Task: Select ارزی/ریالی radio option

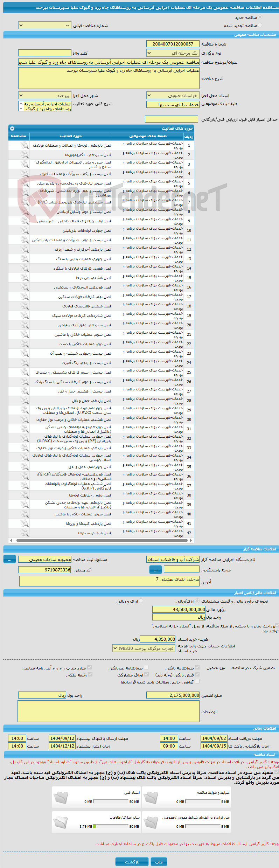Action: pyautogui.click(x=198, y=601)
